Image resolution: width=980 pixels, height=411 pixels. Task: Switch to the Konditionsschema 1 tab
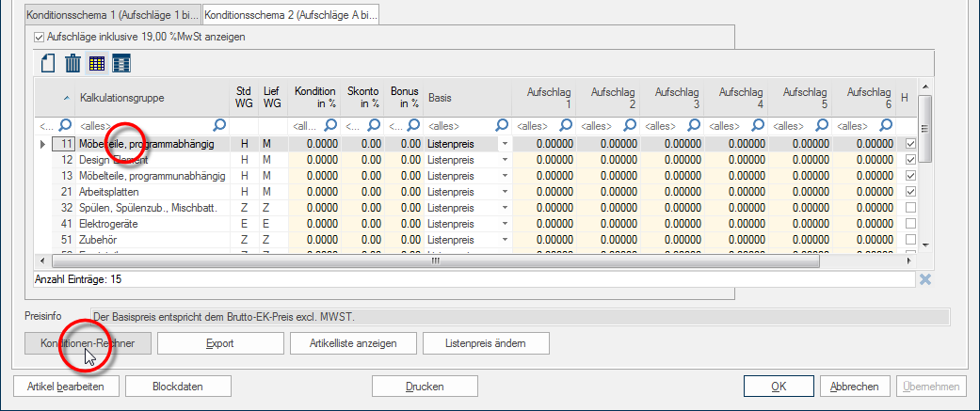pyautogui.click(x=114, y=17)
